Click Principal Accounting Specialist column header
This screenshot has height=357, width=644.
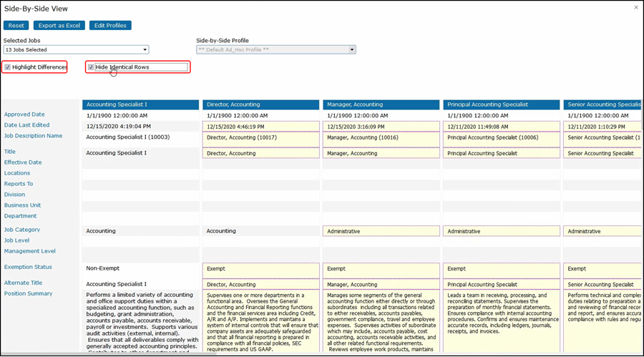click(501, 104)
